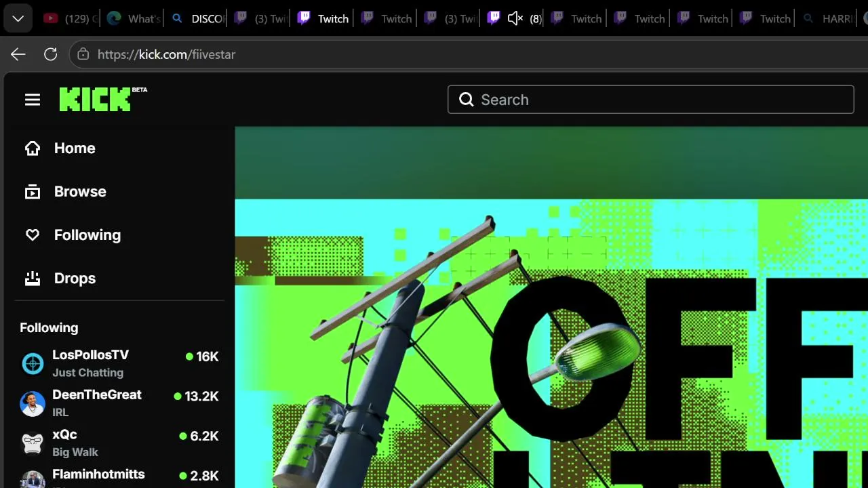Reload the page with the refresh icon
The width and height of the screenshot is (868, 488).
(51, 54)
